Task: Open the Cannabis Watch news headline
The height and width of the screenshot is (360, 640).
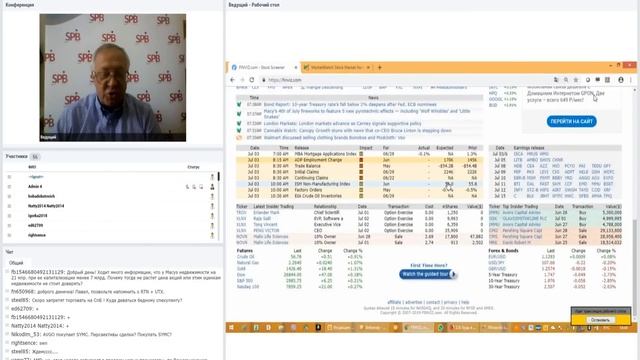Action: 358,131
